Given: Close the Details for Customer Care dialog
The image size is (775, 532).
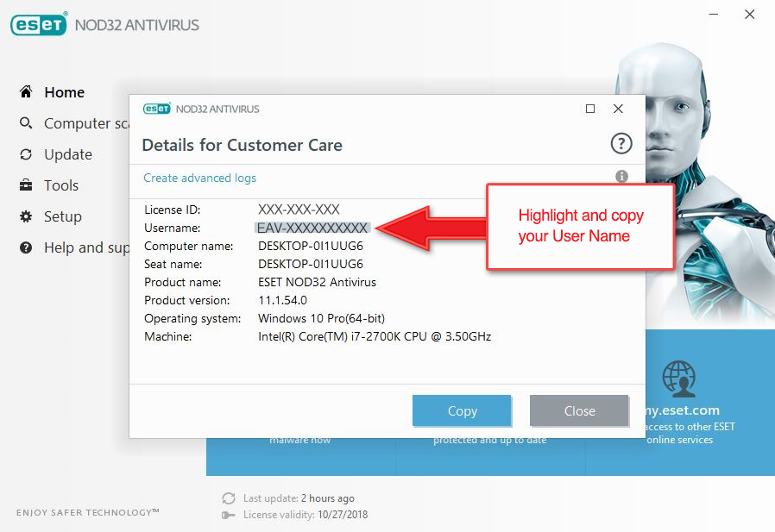Looking at the screenshot, I should pos(618,109).
